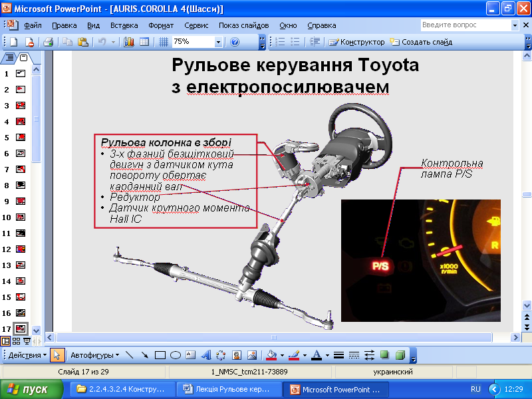This screenshot has height=399, width=532.
Task: Open the Формат menu
Action: (x=161, y=25)
